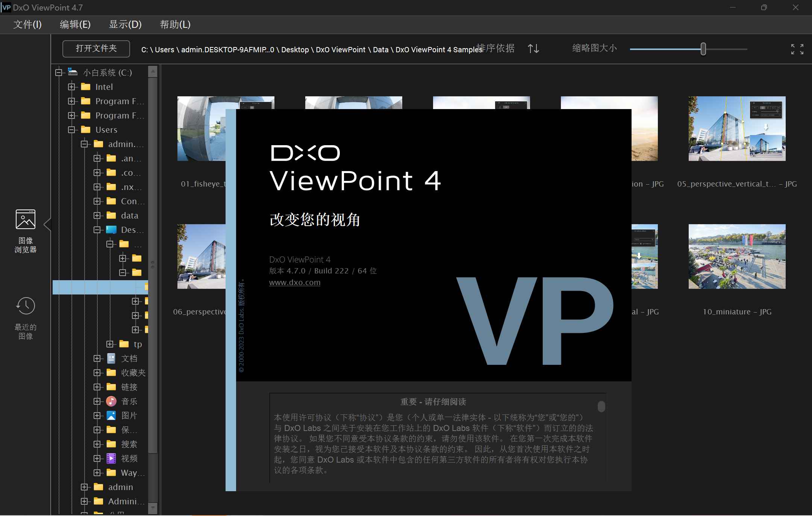Screen dimensions: 812x516
Task: Select the 音乐 music folder icon
Action: 111,401
